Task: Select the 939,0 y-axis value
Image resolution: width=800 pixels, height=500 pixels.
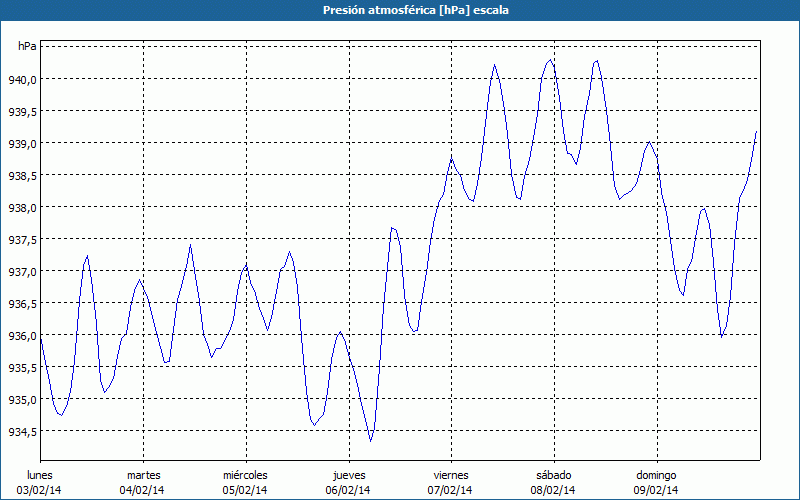Action: [23, 143]
